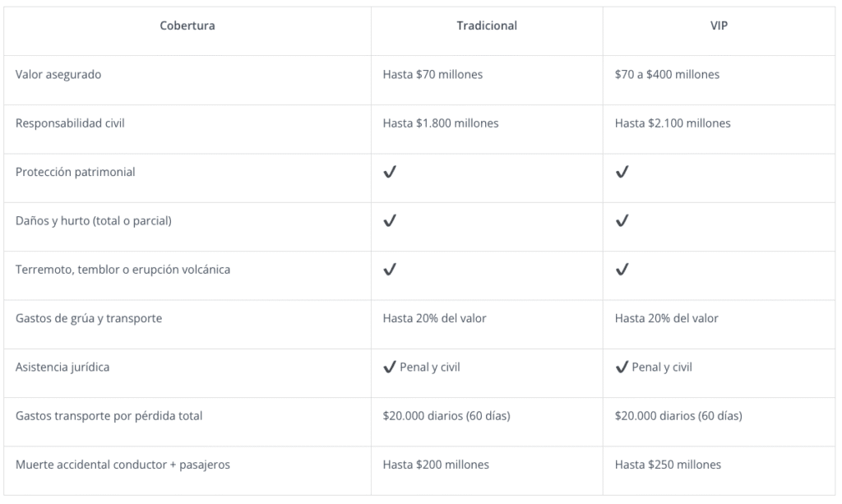This screenshot has height=504, width=842.
Task: Click 'Hasta $250 millones' VIP cell
Action: pos(668,465)
